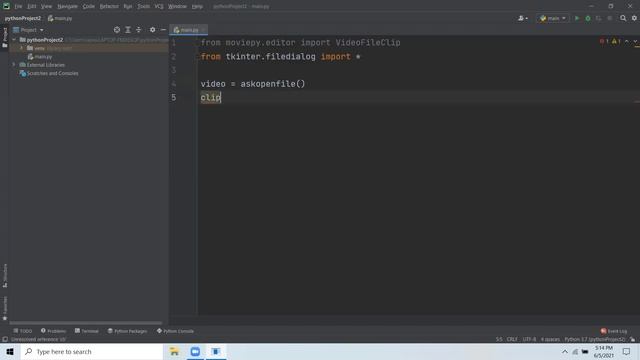The width and height of the screenshot is (640, 360).
Task: Hide the Project panel with minus icon
Action: pyautogui.click(x=163, y=30)
